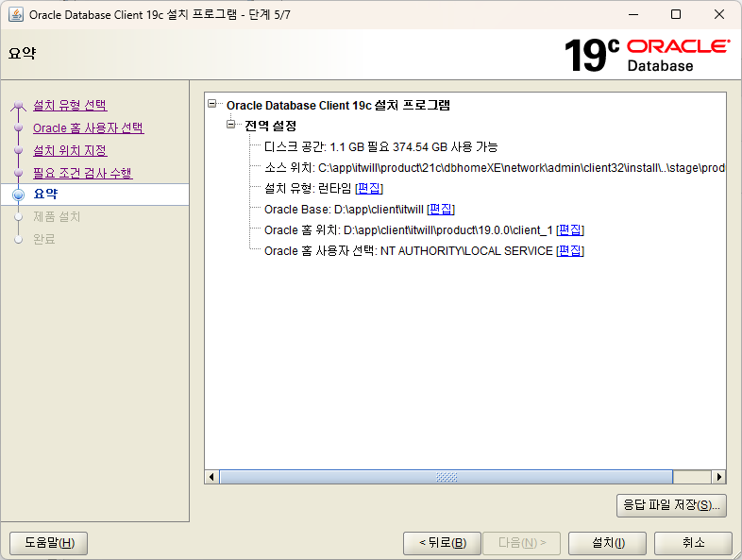Collapse the Oracle Database Client 19c root node
The height and width of the screenshot is (560, 742).
212,104
